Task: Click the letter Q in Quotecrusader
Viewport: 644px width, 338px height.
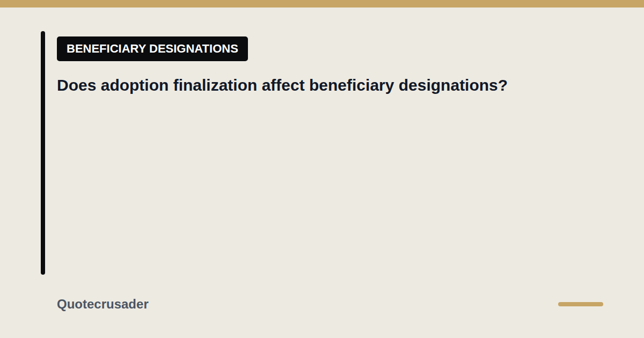Action: [x=62, y=304]
